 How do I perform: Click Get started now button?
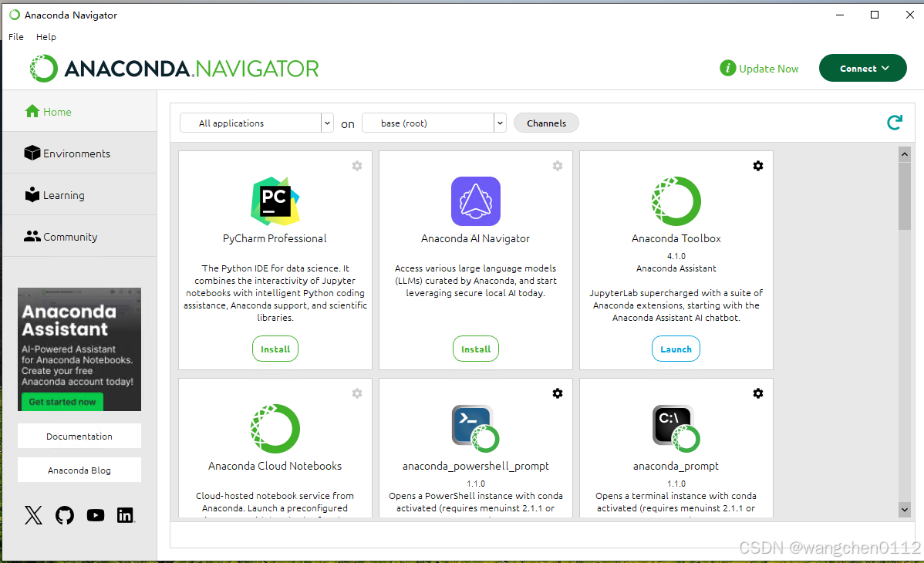(62, 402)
